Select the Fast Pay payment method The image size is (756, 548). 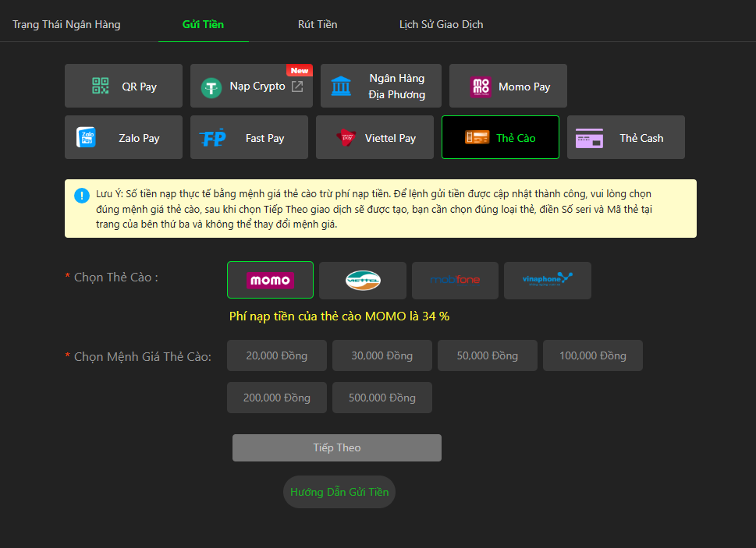click(249, 137)
